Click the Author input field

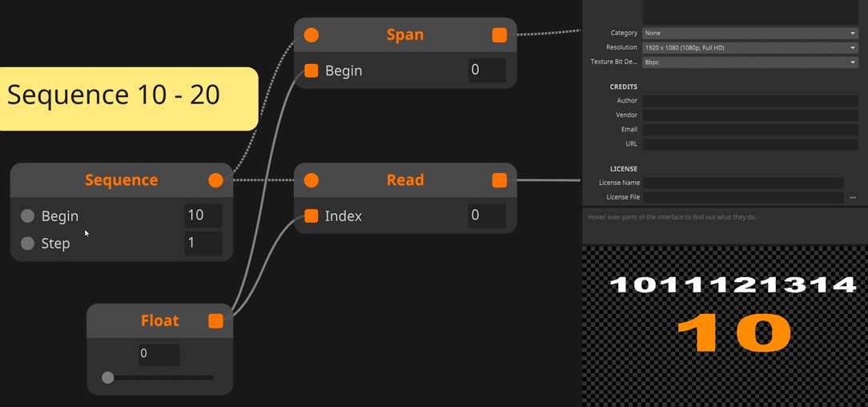(x=750, y=101)
